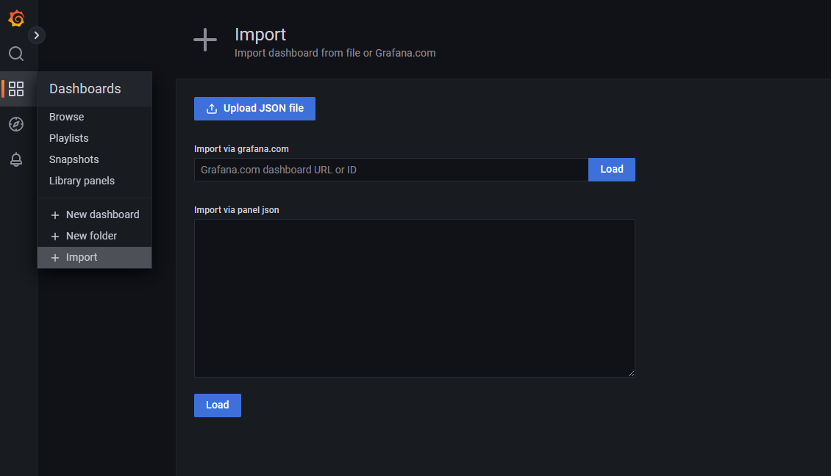Grab the text area resize handle

coord(631,373)
